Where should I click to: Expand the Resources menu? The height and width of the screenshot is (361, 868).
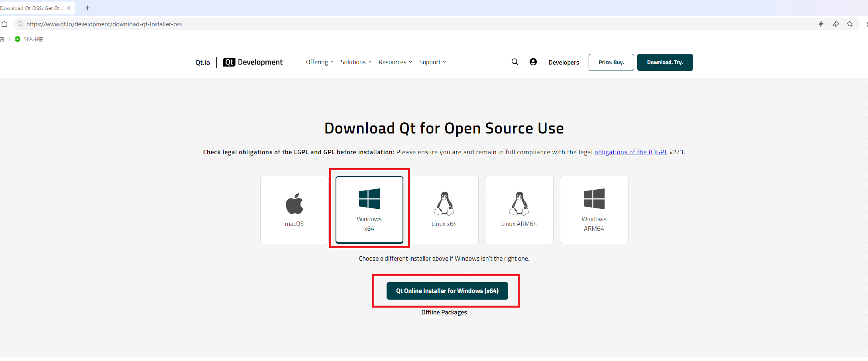(x=395, y=62)
